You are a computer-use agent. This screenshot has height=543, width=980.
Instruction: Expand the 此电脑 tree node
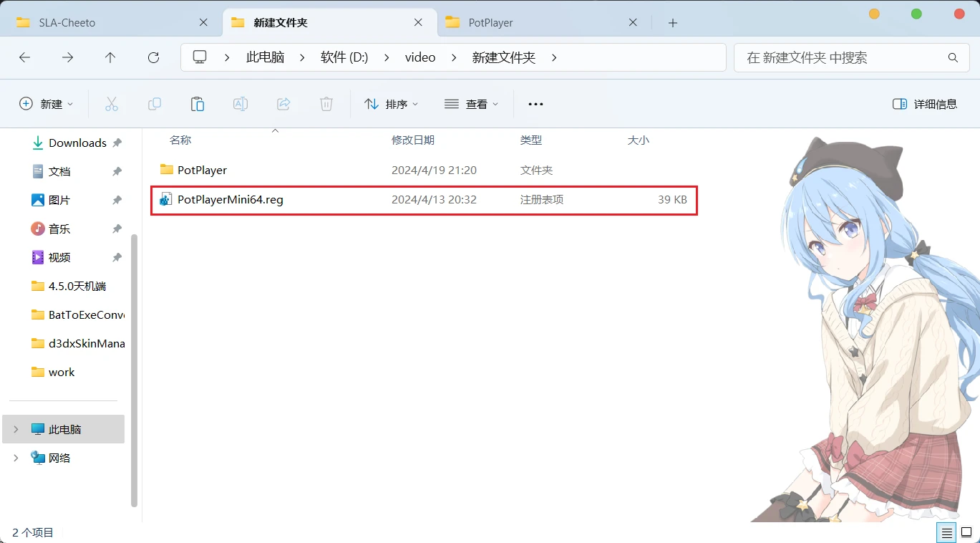point(16,430)
